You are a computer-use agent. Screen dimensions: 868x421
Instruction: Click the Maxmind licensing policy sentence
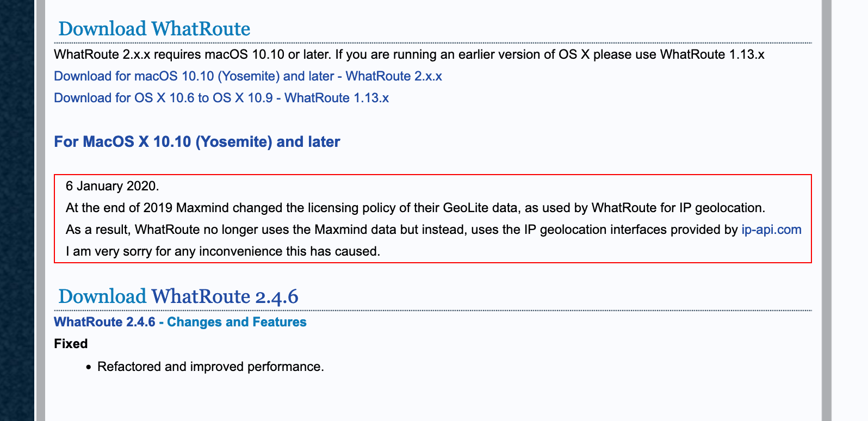pyautogui.click(x=415, y=208)
